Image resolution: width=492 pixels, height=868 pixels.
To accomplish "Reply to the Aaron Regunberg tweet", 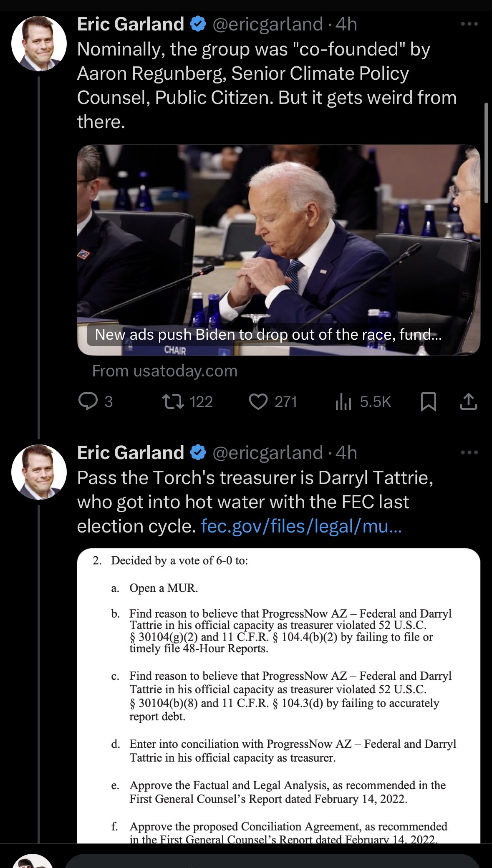I will click(x=88, y=401).
